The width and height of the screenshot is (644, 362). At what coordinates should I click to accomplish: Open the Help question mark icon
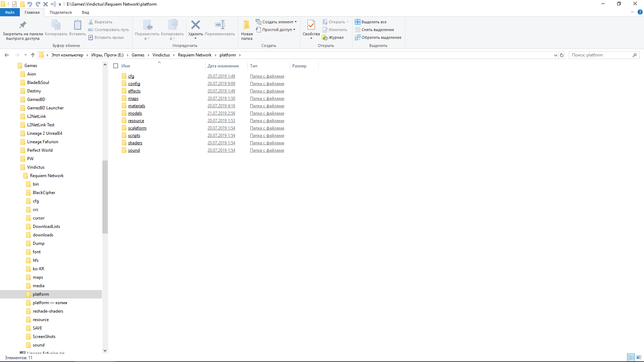coord(640,12)
